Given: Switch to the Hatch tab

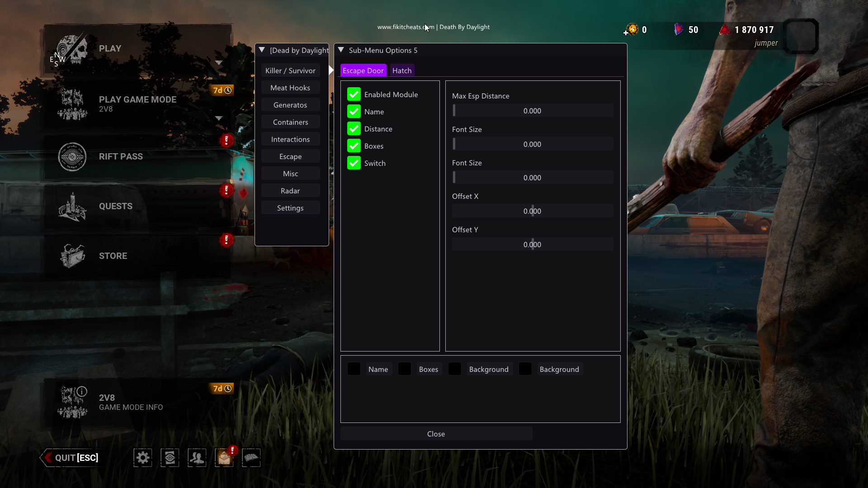Looking at the screenshot, I should coord(402,70).
